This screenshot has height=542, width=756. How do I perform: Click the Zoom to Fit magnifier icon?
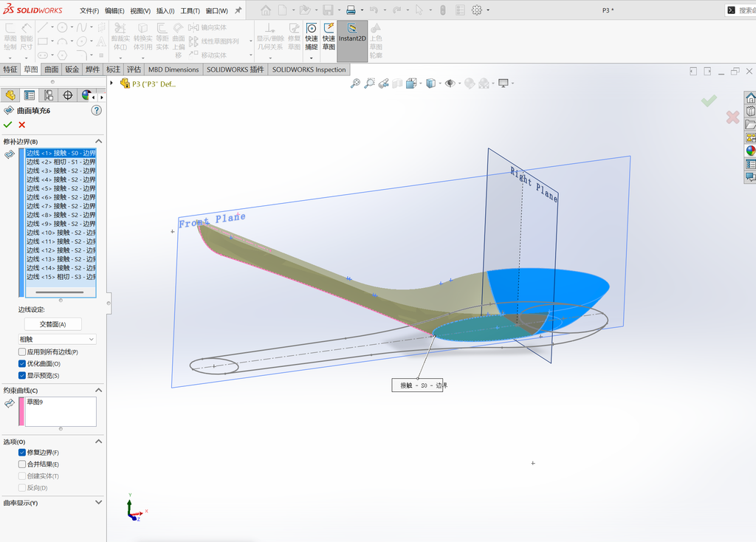(355, 83)
